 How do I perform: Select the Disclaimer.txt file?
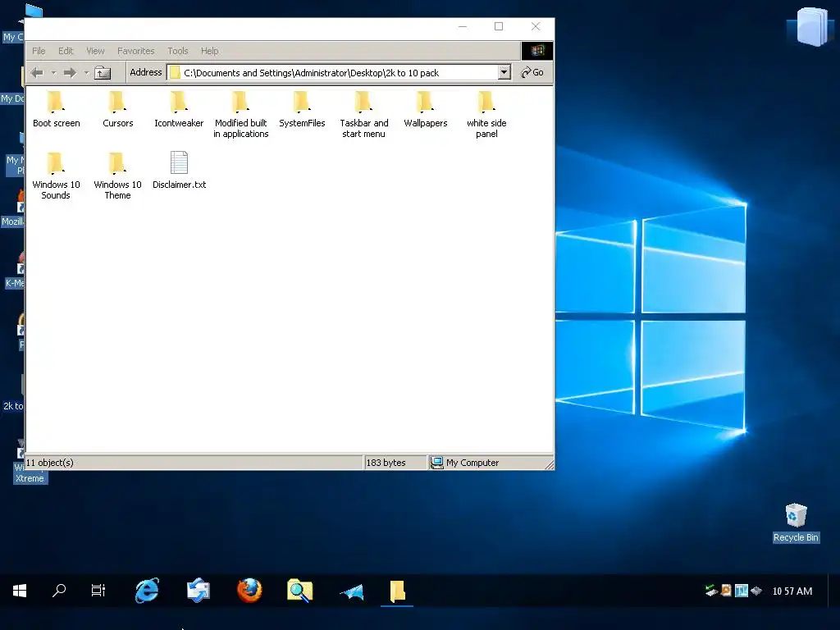179,171
